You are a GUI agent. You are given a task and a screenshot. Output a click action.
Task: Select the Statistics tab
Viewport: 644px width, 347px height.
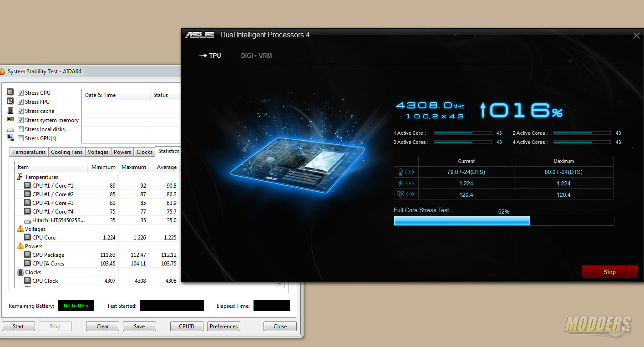point(168,151)
